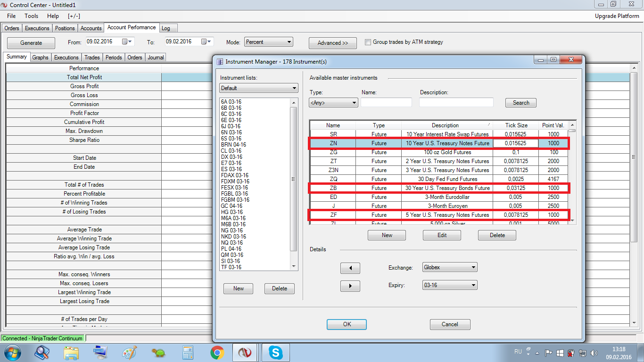The height and width of the screenshot is (362, 644).
Task: Click the Instrument Manager window title icon
Action: [219, 61]
